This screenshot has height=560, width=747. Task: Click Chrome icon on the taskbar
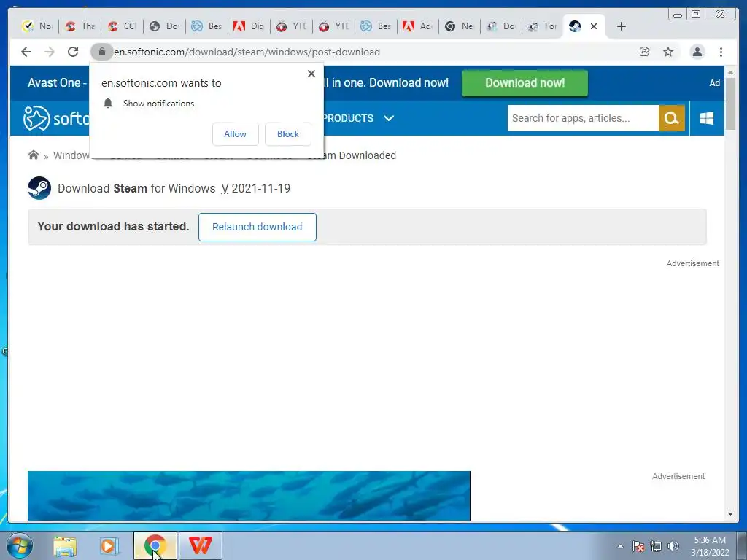(x=155, y=545)
